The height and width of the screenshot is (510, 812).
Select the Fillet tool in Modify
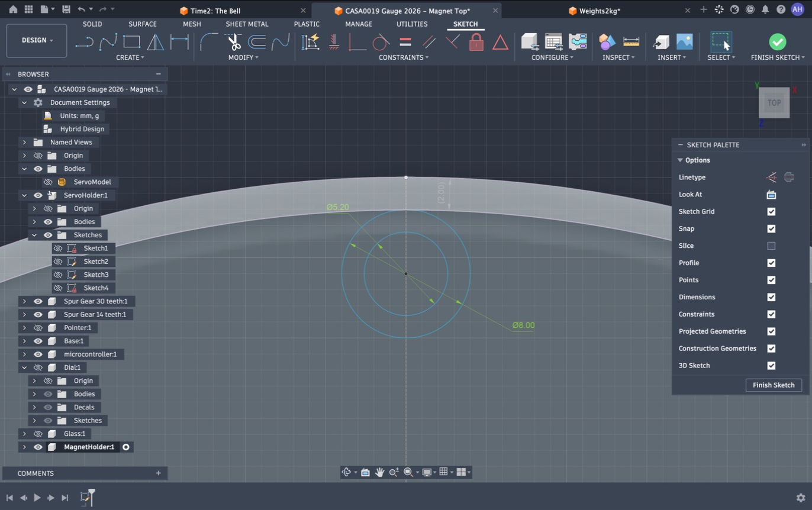[208, 42]
